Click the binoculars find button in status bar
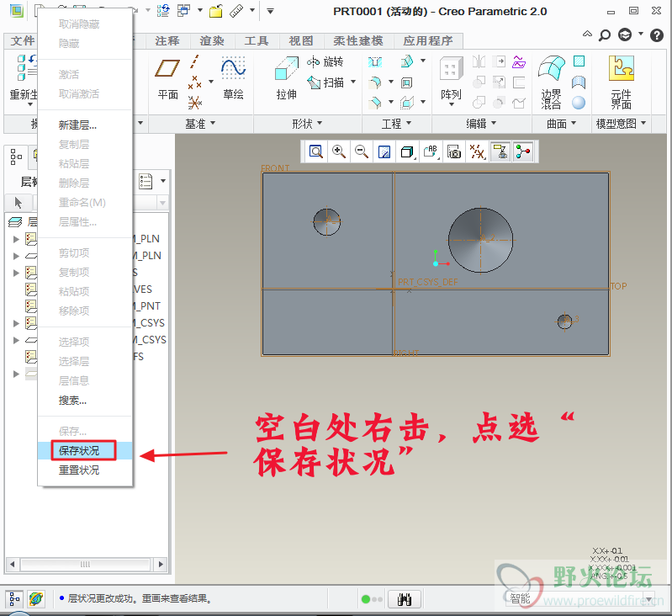Image resolution: width=672 pixels, height=616 pixels. point(405,599)
